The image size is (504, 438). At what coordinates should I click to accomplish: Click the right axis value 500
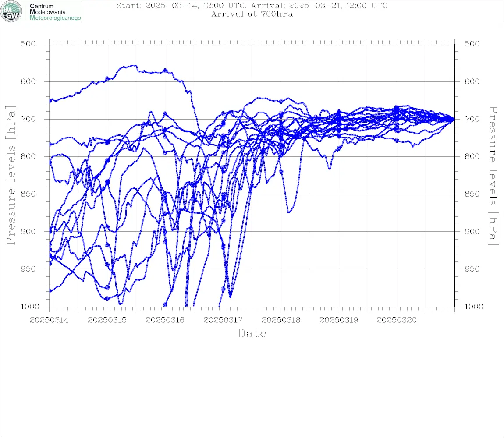click(472, 44)
